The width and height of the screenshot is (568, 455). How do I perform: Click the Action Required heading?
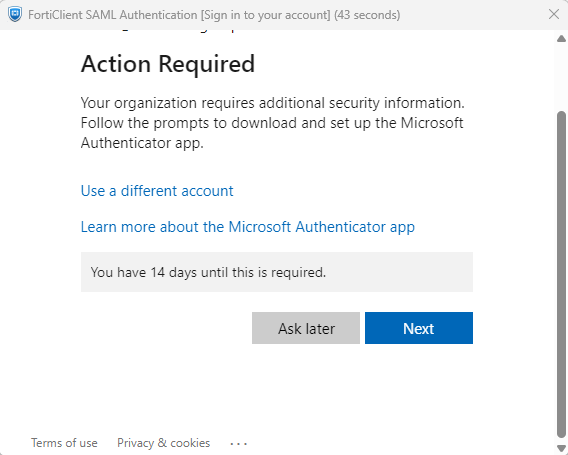point(168,64)
